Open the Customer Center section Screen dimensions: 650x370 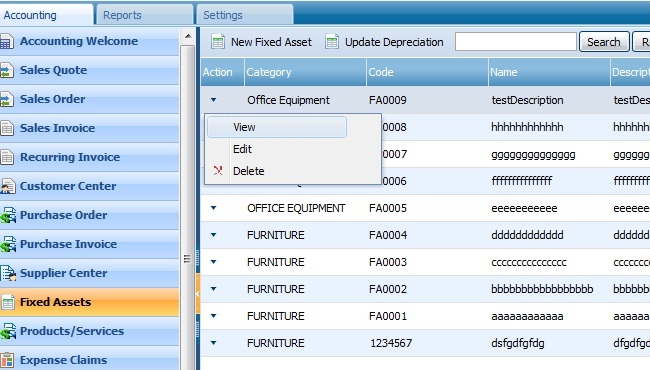point(90,186)
